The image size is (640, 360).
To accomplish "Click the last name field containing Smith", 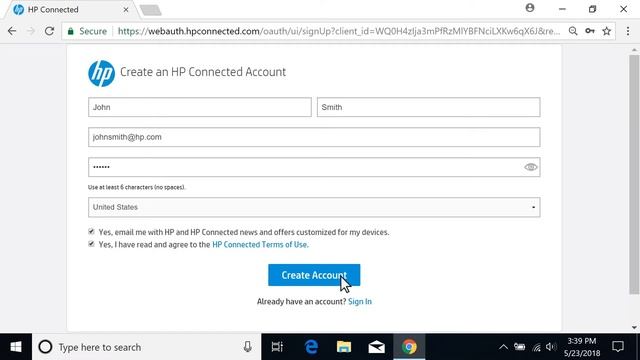I will click(x=429, y=107).
